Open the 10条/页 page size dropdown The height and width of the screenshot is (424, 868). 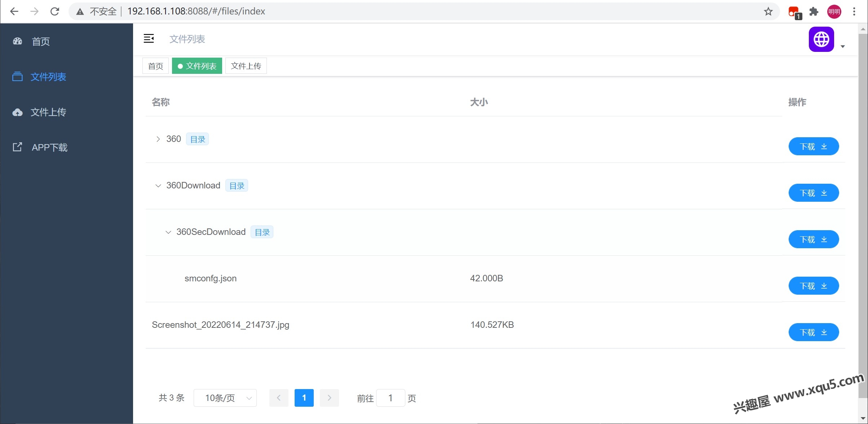click(225, 398)
